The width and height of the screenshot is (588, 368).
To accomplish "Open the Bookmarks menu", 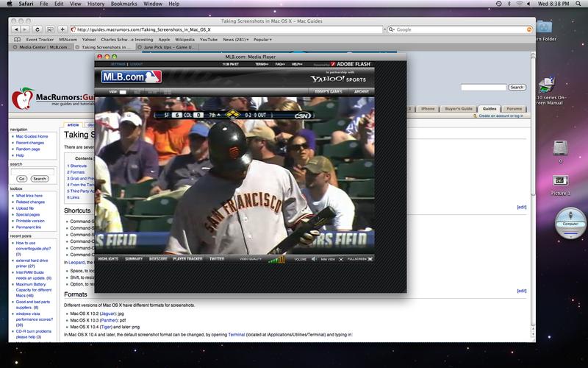I will pos(124,4).
